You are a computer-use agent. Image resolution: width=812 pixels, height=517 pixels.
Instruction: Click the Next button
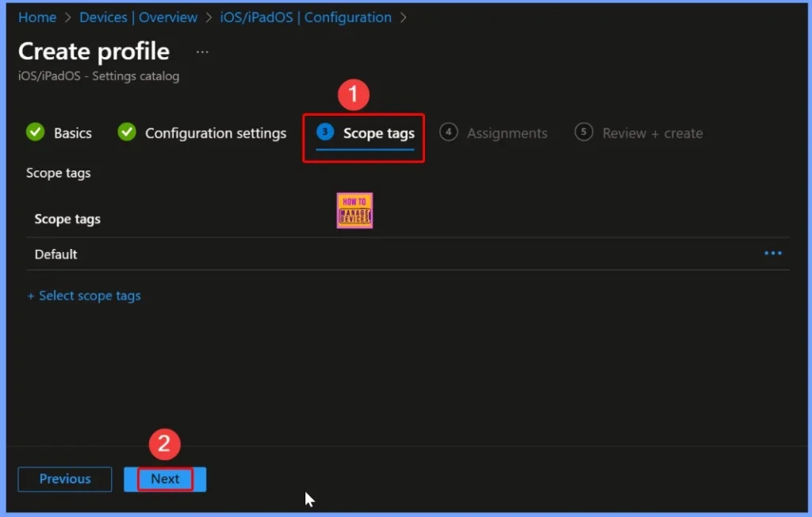pyautogui.click(x=164, y=479)
